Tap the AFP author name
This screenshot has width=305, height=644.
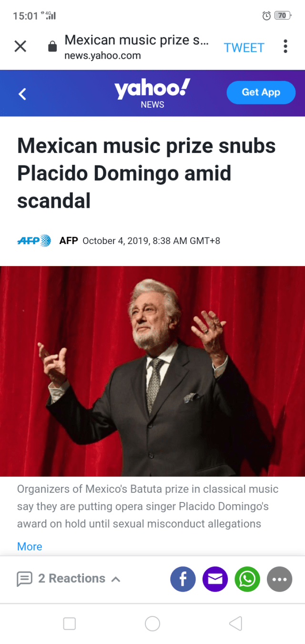69,241
